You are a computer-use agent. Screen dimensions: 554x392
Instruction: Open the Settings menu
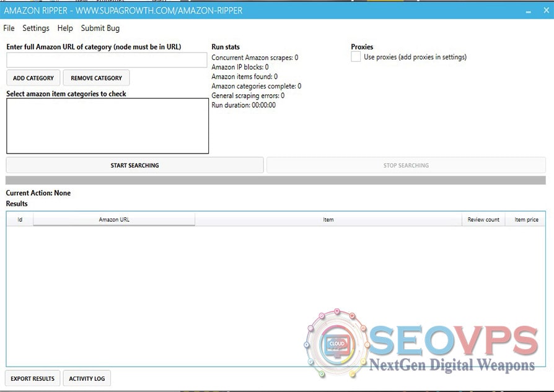(36, 28)
